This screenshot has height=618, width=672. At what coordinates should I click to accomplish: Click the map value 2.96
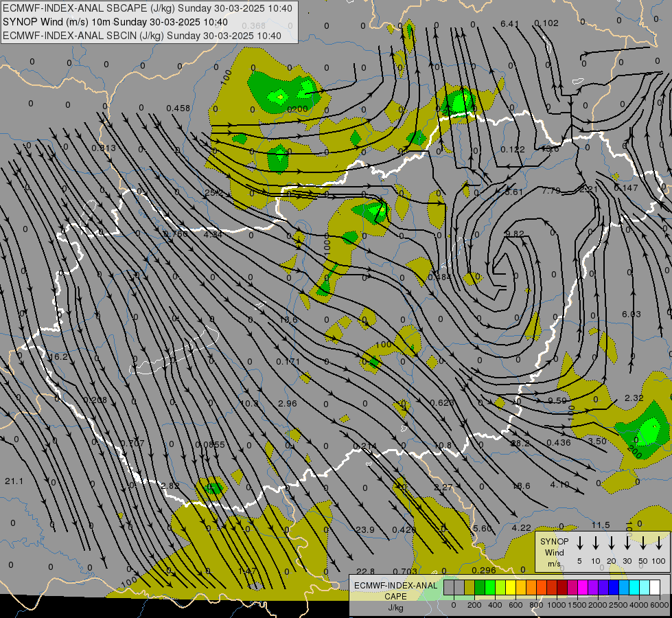coord(287,404)
